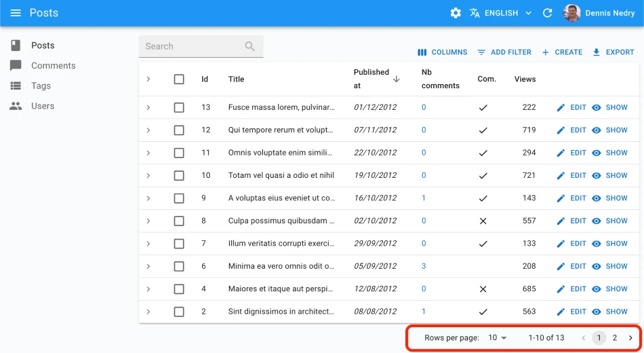Open the English language dropdown
Image resolution: width=644 pixels, height=353 pixels.
click(501, 13)
